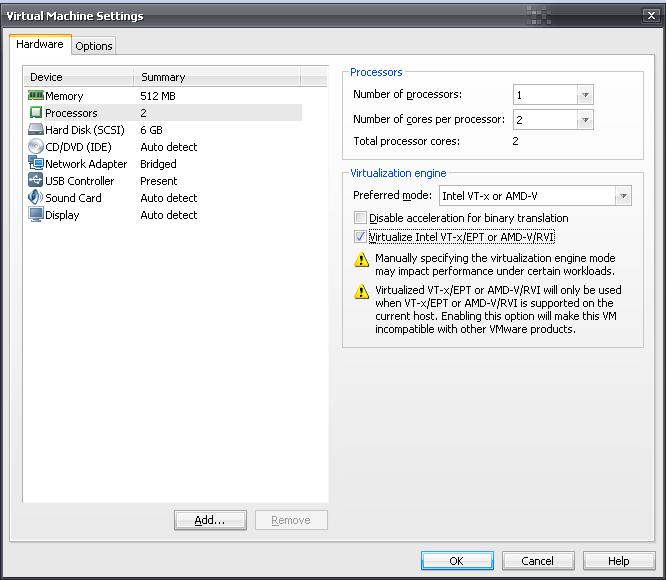Click the Auto detect summary for CD/DVD
Image resolution: width=666 pixels, height=580 pixels.
point(169,147)
